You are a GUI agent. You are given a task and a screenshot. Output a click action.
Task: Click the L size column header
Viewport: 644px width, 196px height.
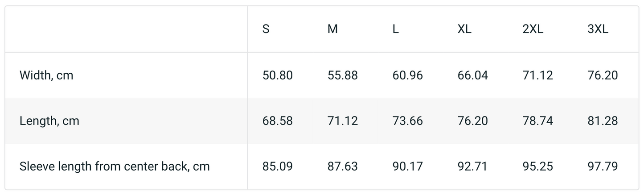tap(396, 29)
